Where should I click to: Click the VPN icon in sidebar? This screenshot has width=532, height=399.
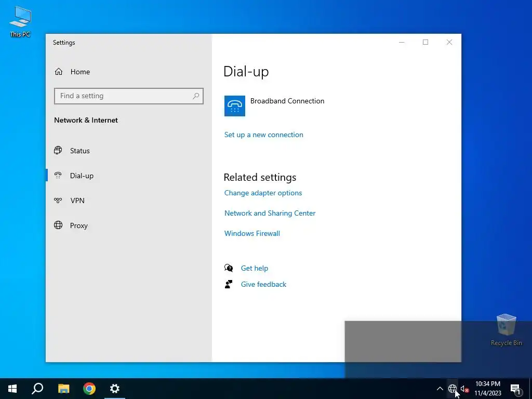pos(58,200)
